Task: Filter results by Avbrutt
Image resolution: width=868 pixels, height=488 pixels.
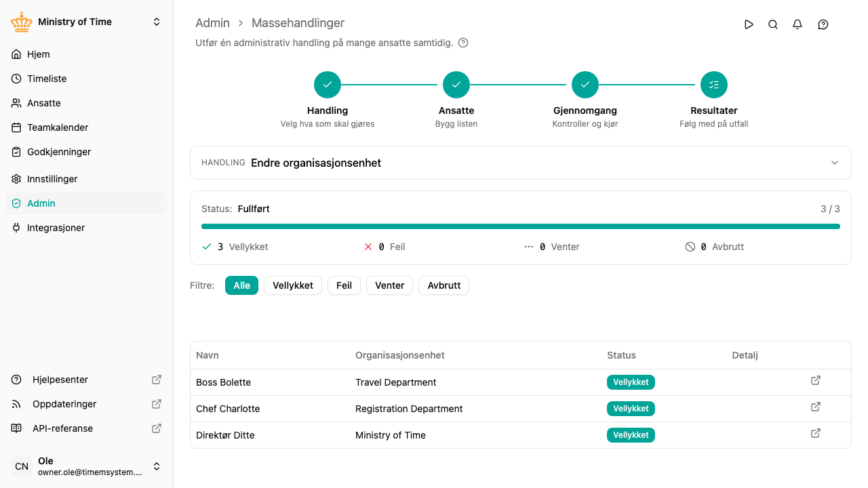Action: click(444, 285)
